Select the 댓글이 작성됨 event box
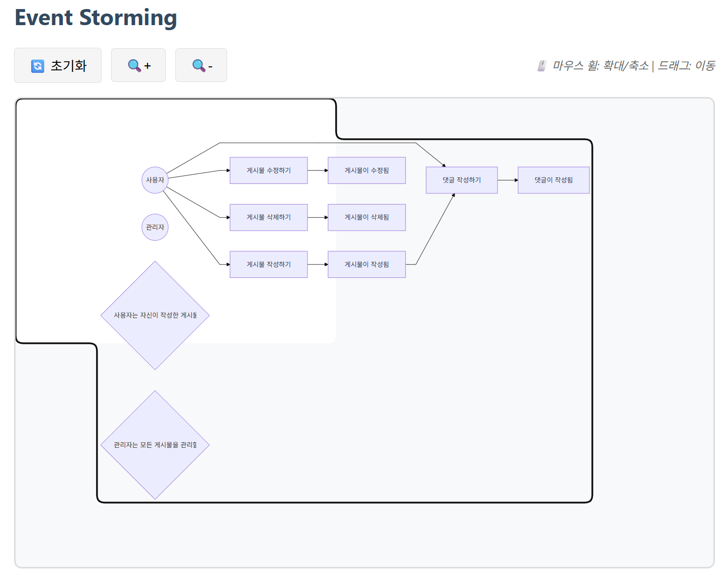The image size is (728, 579). [553, 180]
